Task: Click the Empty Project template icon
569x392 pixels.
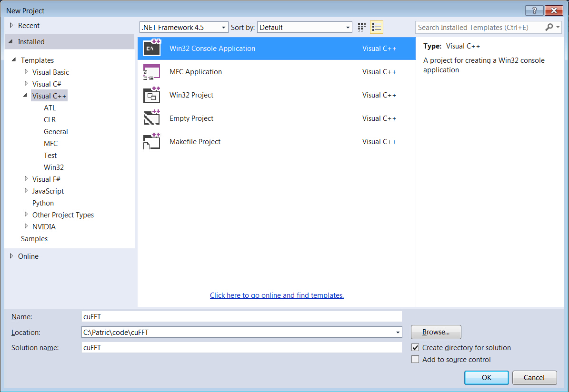Action: (x=152, y=118)
